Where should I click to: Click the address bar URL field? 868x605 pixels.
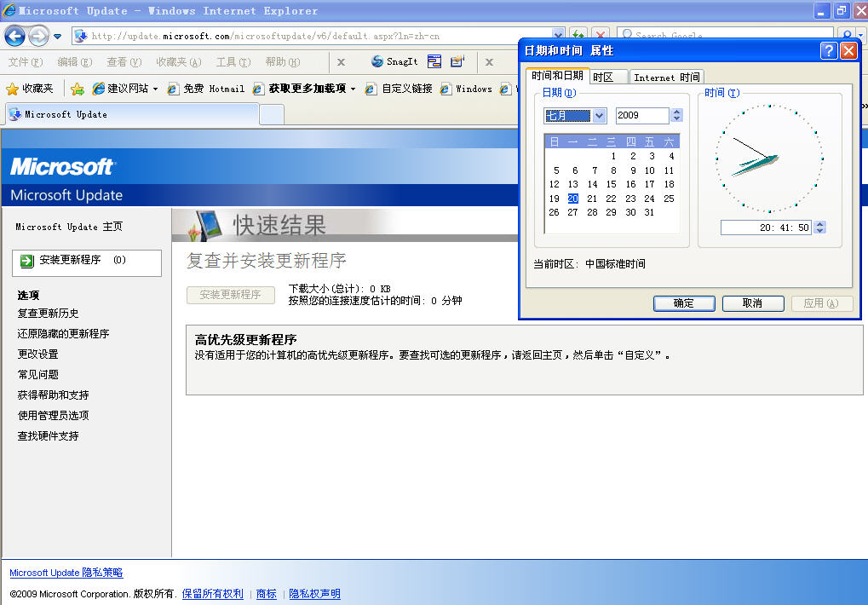[313, 36]
